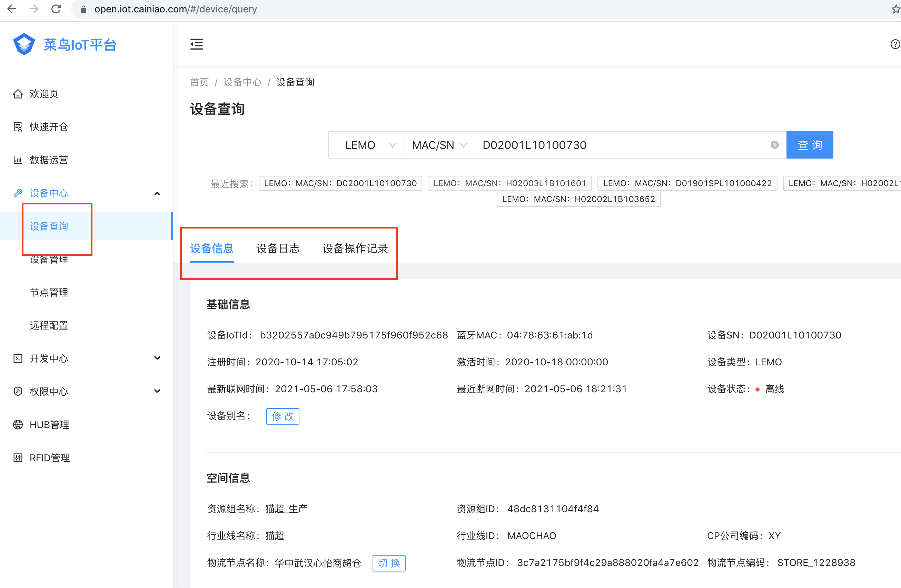Click the blue 查询 search button
The height and width of the screenshot is (588, 901).
809,145
